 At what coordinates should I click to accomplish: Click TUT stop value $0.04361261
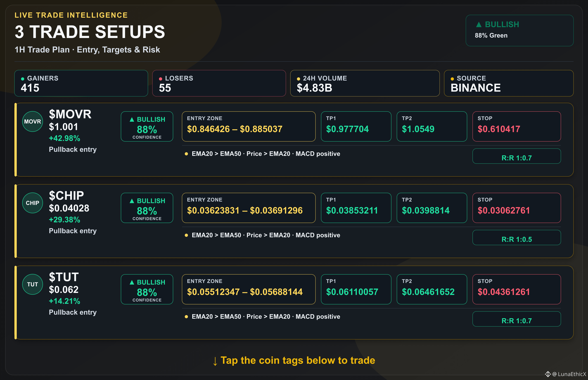pos(504,292)
